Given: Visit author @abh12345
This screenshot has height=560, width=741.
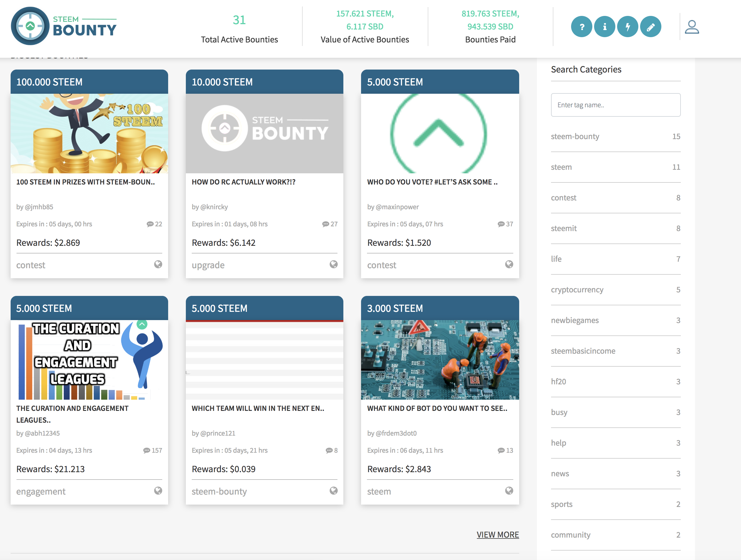Looking at the screenshot, I should (42, 433).
